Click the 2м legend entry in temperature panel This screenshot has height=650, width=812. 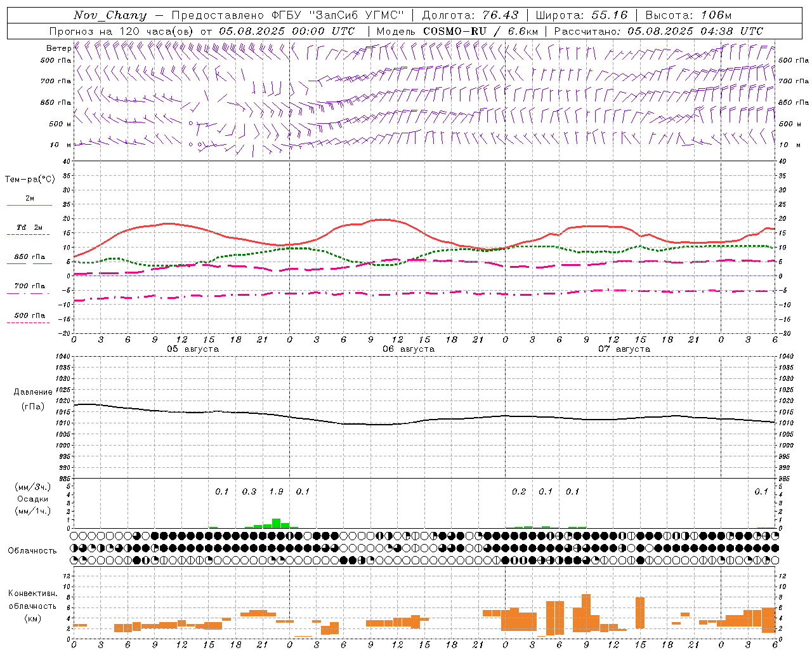click(30, 199)
